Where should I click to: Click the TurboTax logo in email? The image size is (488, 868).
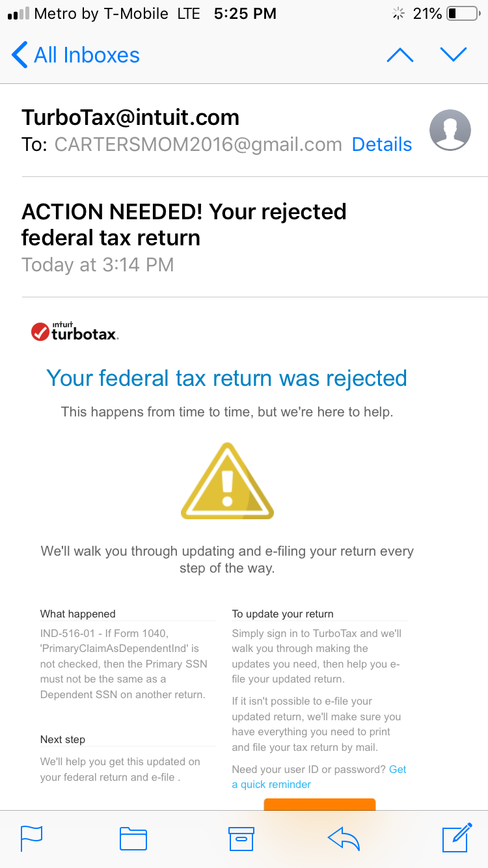click(75, 332)
